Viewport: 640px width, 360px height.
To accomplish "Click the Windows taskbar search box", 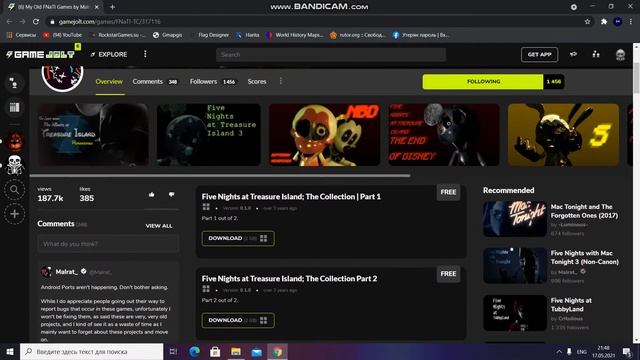I will click(91, 351).
